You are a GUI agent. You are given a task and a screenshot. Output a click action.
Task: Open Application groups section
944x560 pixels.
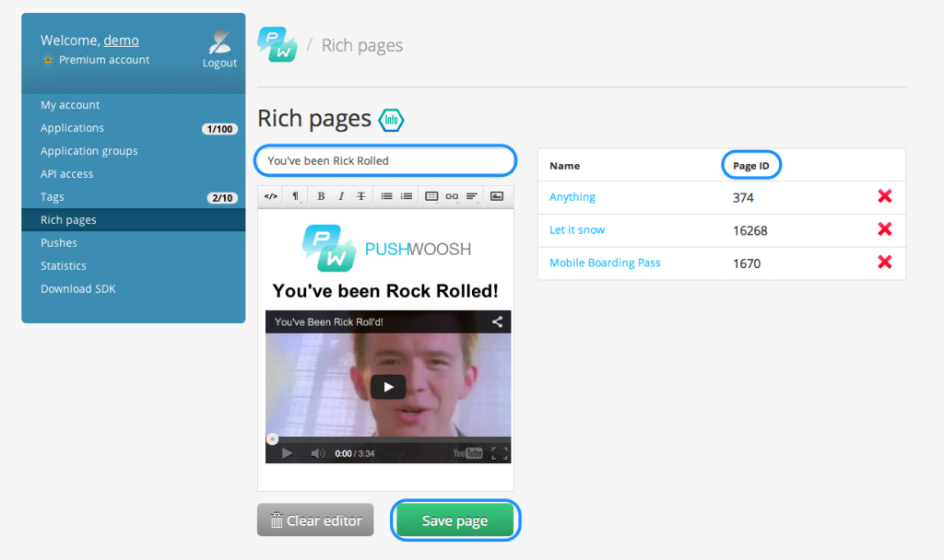(89, 150)
